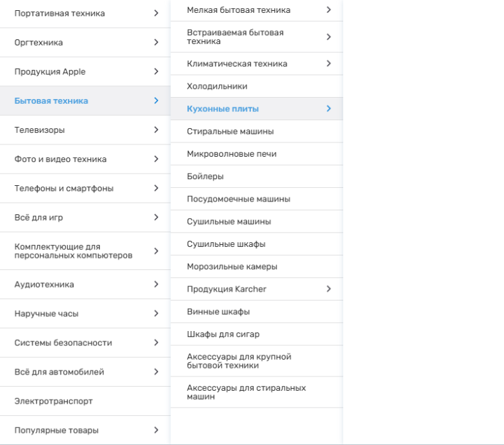The width and height of the screenshot is (504, 445).
Task: Choose the Электротранспорт category
Action: coord(54,401)
